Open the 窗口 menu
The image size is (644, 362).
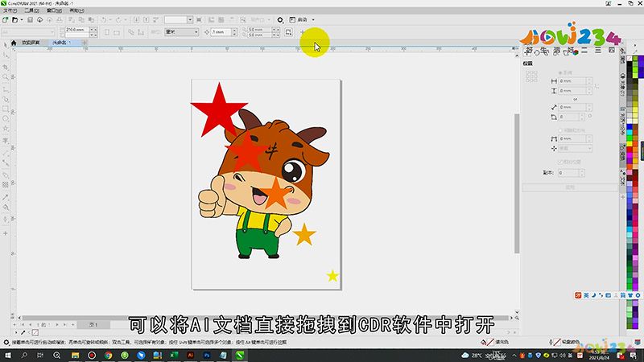click(54, 10)
